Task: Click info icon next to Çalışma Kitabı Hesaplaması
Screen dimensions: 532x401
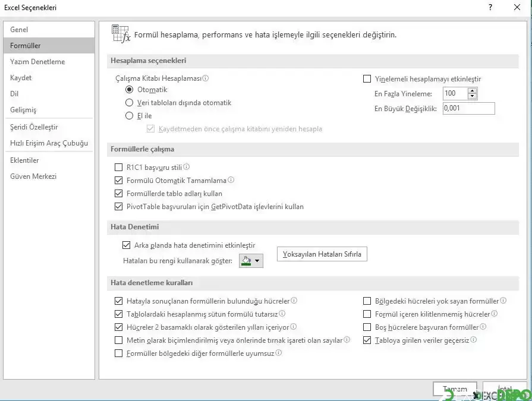Action: pyautogui.click(x=205, y=78)
